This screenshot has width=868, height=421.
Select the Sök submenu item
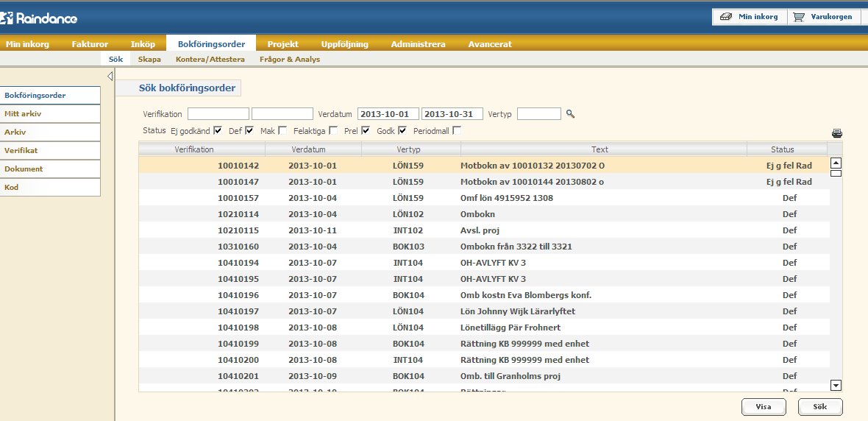[x=115, y=59]
